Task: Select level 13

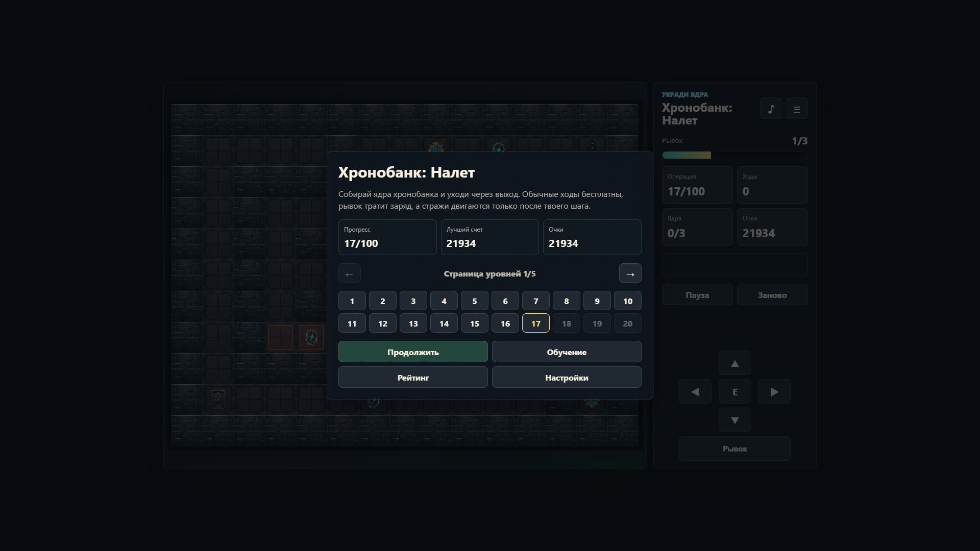Action: (413, 323)
